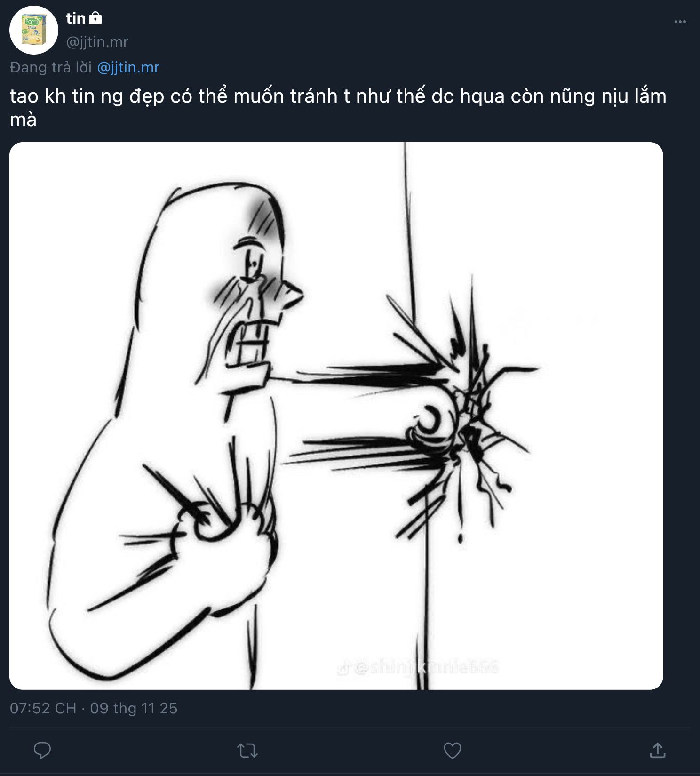700x776 pixels.
Task: Click the gray @jjtin.mr handle under the name
Action: 97,42
